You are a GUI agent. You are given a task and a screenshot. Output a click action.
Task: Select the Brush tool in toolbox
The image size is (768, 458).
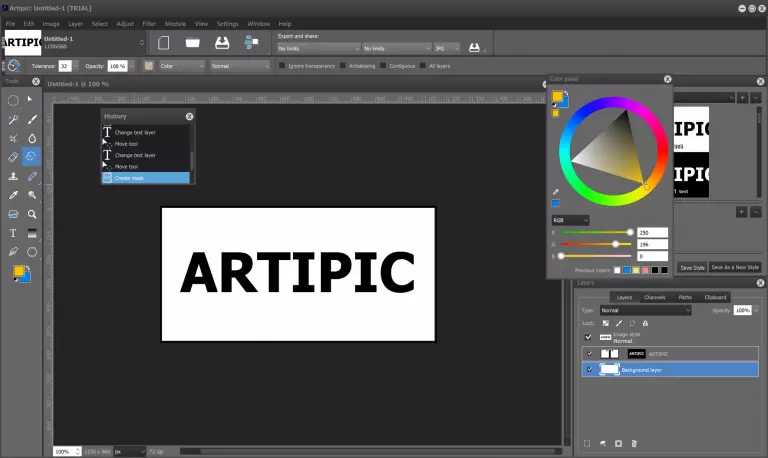33,119
